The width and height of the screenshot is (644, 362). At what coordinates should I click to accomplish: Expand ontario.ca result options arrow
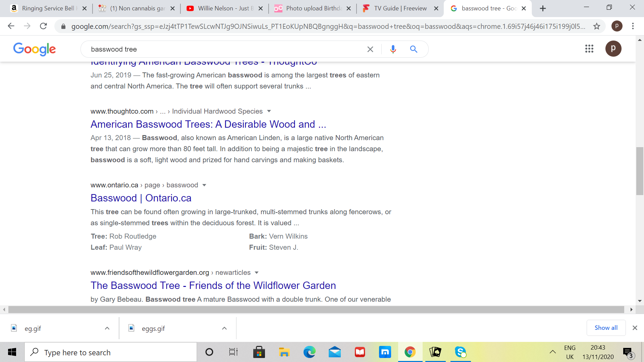[x=204, y=185]
